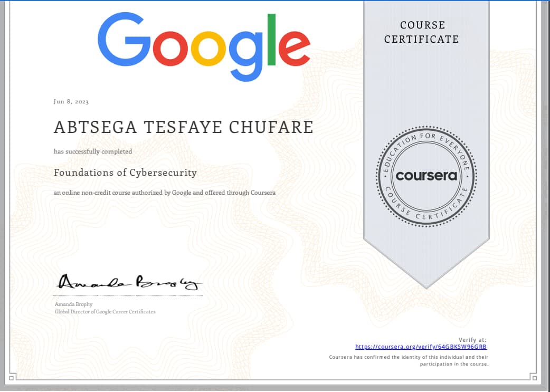This screenshot has height=392, width=550.
Task: Click the 'COURSE CERTIFICATE' ribbon heading
Action: click(x=422, y=32)
